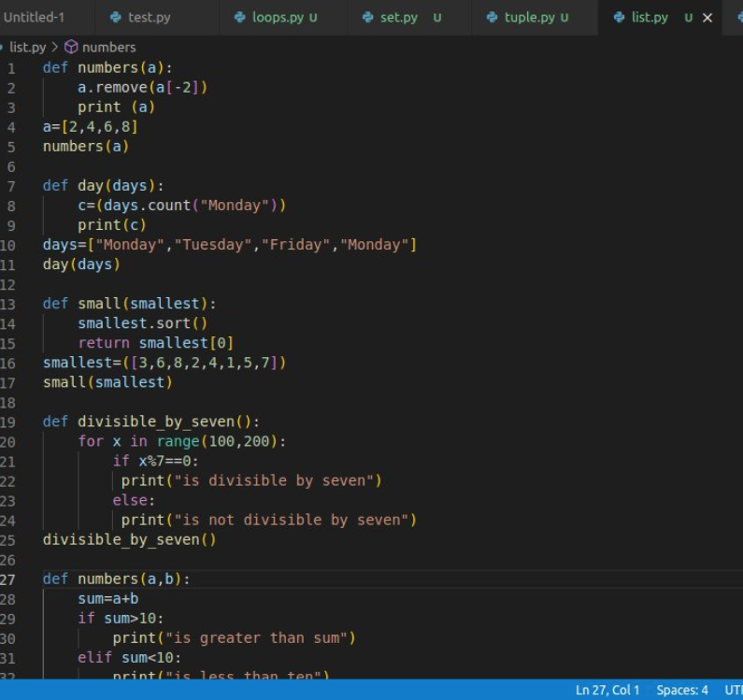Click print "is not divisible by seven" line
Screen dimensions: 743x700
(268, 520)
